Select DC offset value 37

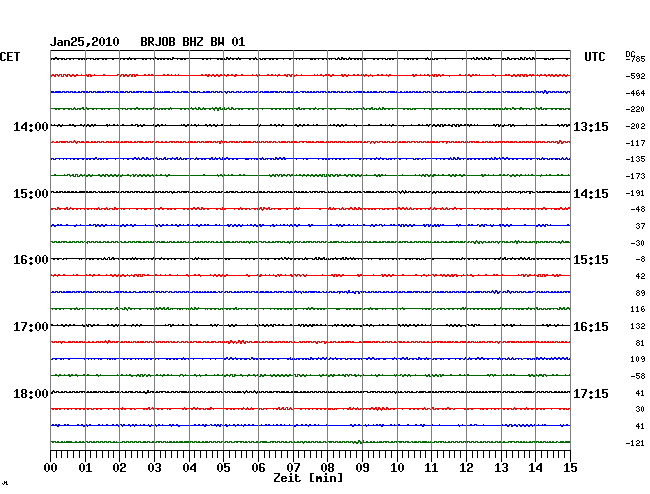pyautogui.click(x=640, y=226)
